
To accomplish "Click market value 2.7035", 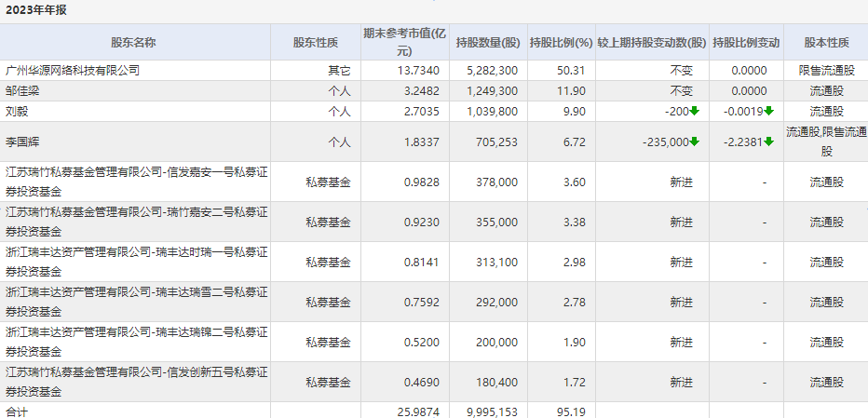I will [421, 112].
